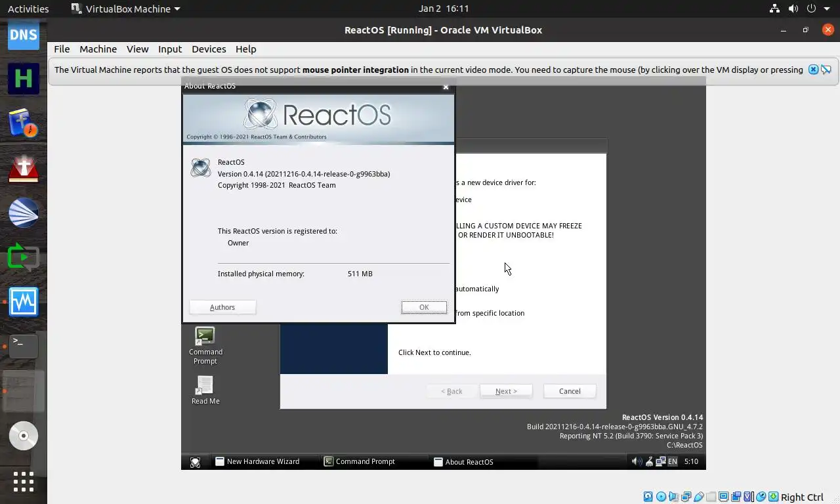This screenshot has width=840, height=504.
Task: Open VirtualBox Devices menu
Action: [x=209, y=49]
